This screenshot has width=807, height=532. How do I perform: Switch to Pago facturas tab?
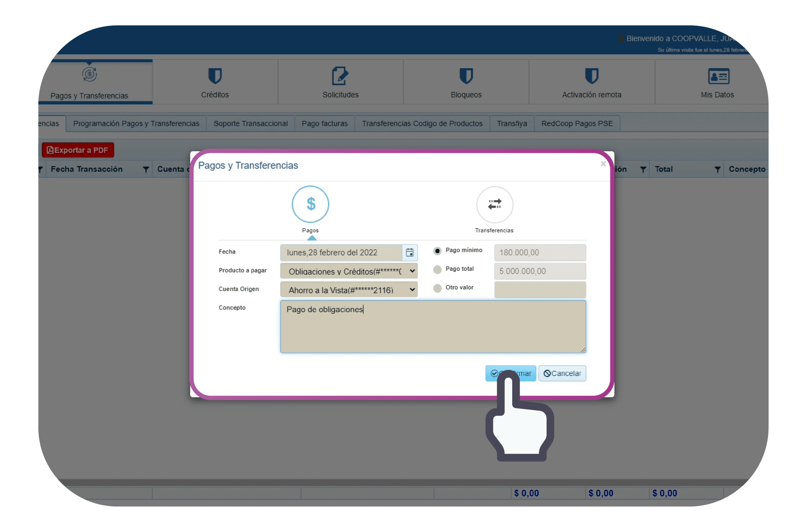click(325, 124)
